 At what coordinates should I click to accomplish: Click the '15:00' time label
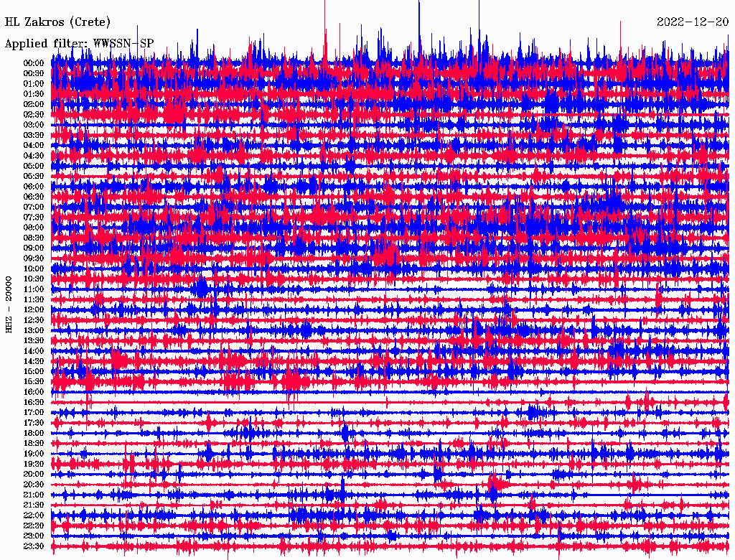coord(34,371)
